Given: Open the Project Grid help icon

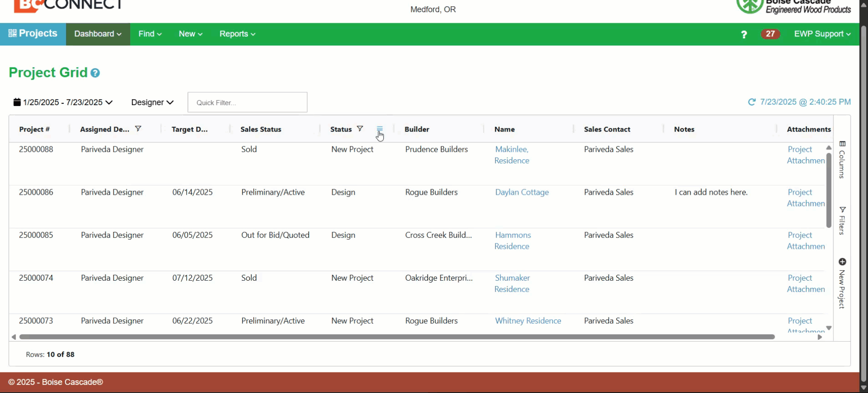Looking at the screenshot, I should pyautogui.click(x=95, y=73).
